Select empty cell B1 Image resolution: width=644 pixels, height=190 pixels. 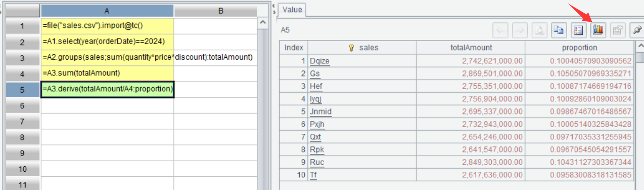coord(215,25)
